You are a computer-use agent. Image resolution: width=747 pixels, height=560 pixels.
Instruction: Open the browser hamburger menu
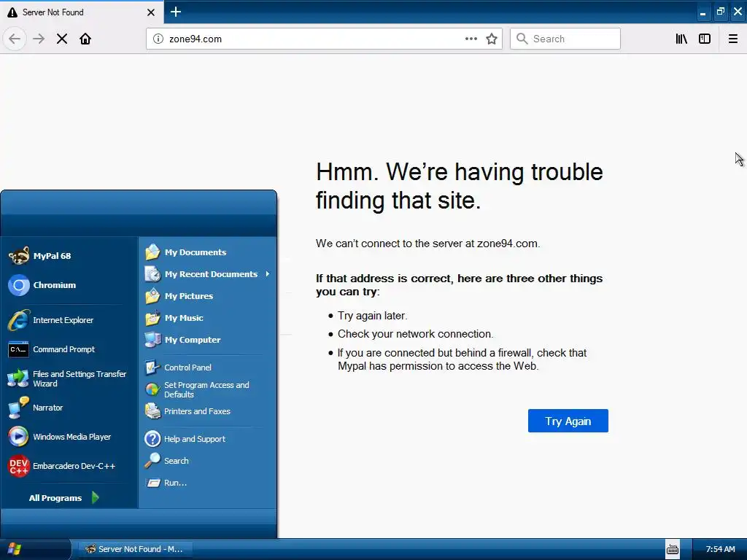[733, 39]
